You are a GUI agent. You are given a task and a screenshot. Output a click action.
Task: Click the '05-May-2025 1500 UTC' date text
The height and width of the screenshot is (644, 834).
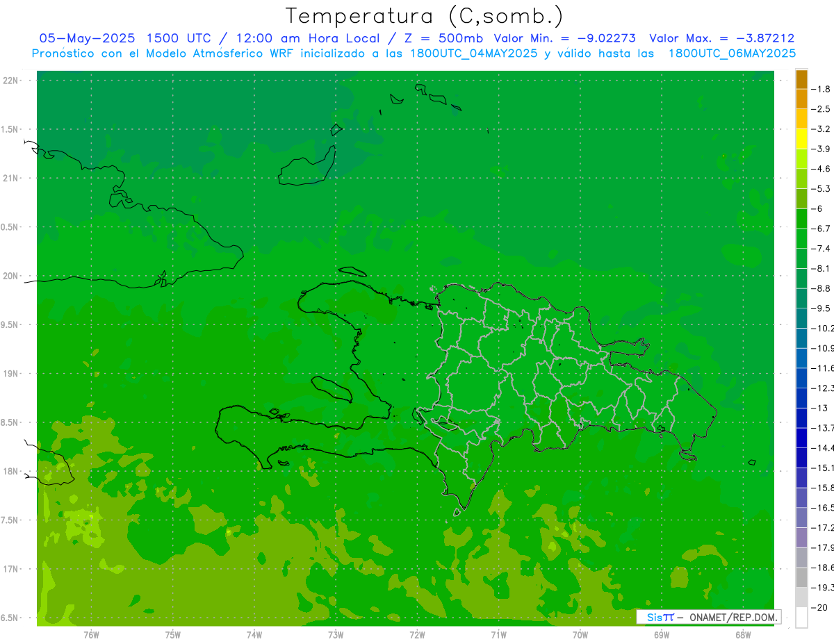pyautogui.click(x=125, y=38)
